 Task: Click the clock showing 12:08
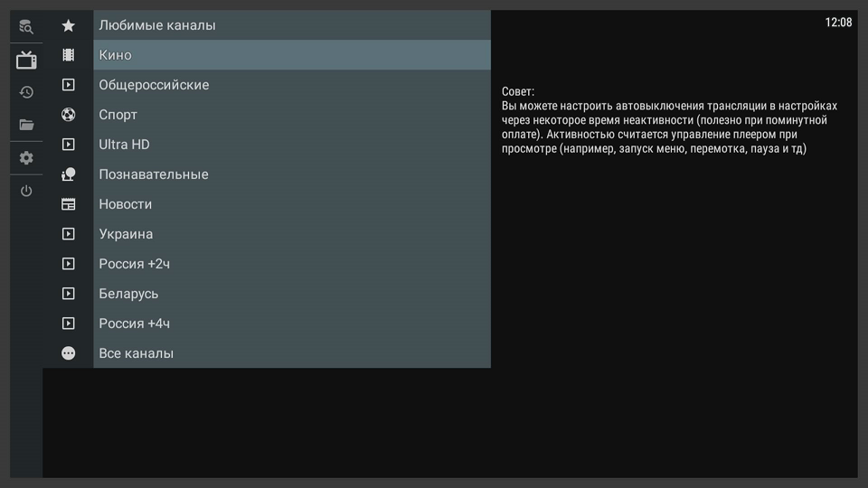[838, 23]
